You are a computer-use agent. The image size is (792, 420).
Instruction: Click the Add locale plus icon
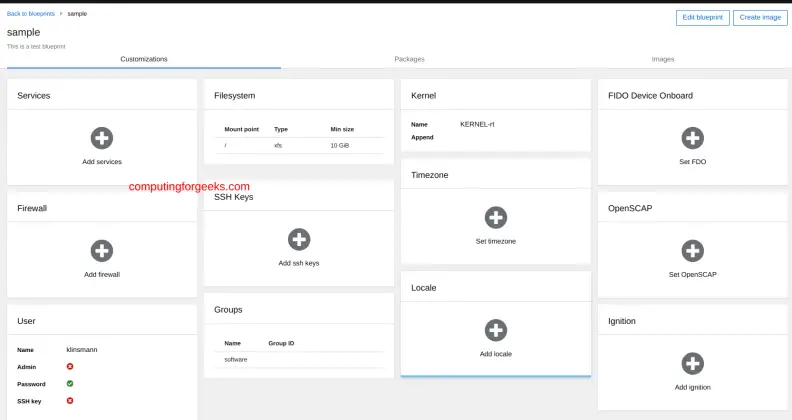495,330
